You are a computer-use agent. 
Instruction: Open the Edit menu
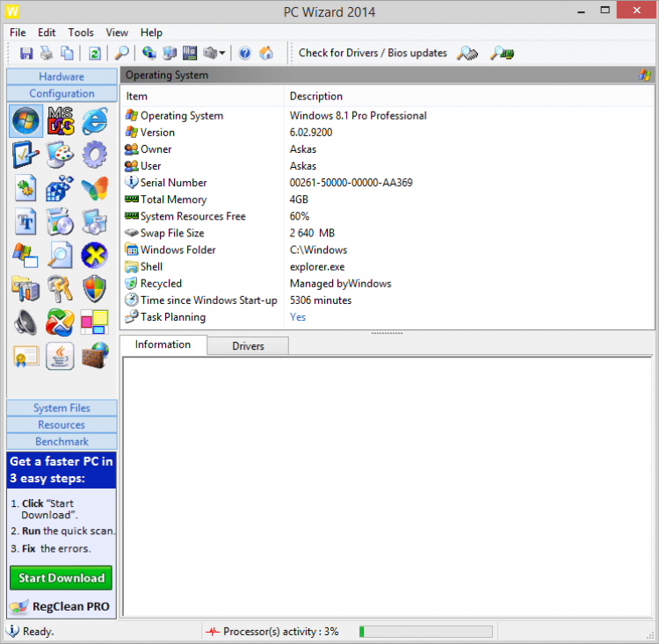tap(47, 33)
